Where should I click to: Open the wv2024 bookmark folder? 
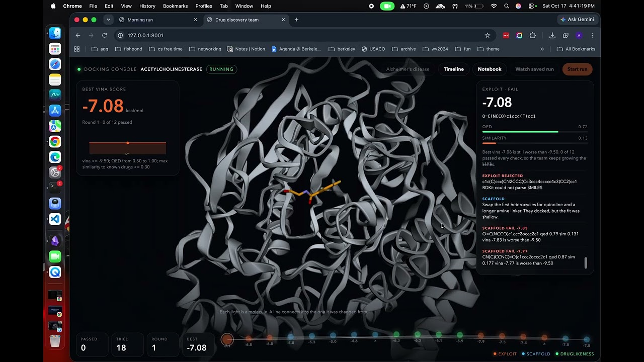pyautogui.click(x=435, y=49)
